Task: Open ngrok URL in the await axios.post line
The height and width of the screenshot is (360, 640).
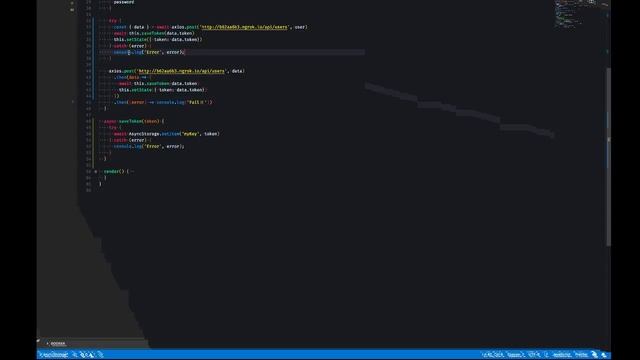Action: [x=244, y=27]
